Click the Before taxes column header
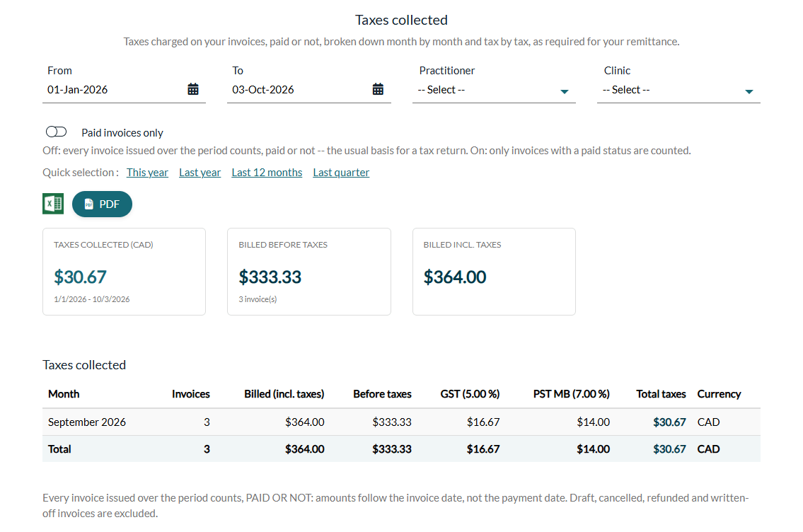This screenshot has height=532, width=803. click(x=382, y=394)
